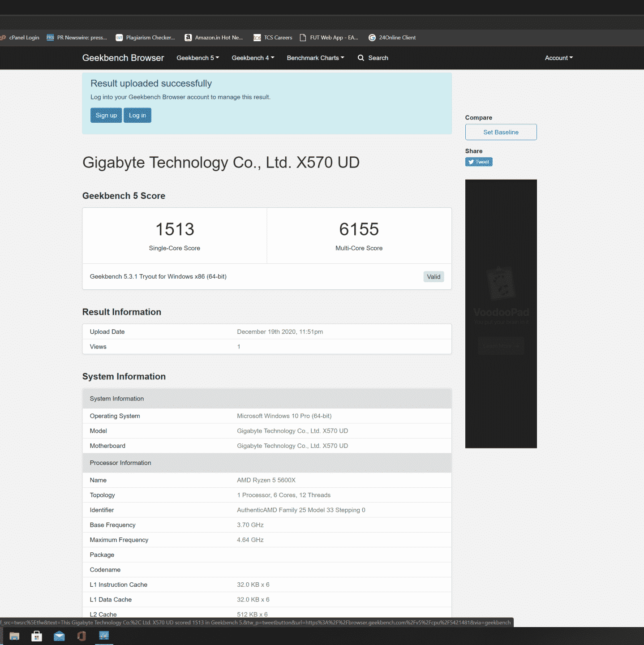
Task: Click the Sign up button
Action: tap(106, 115)
